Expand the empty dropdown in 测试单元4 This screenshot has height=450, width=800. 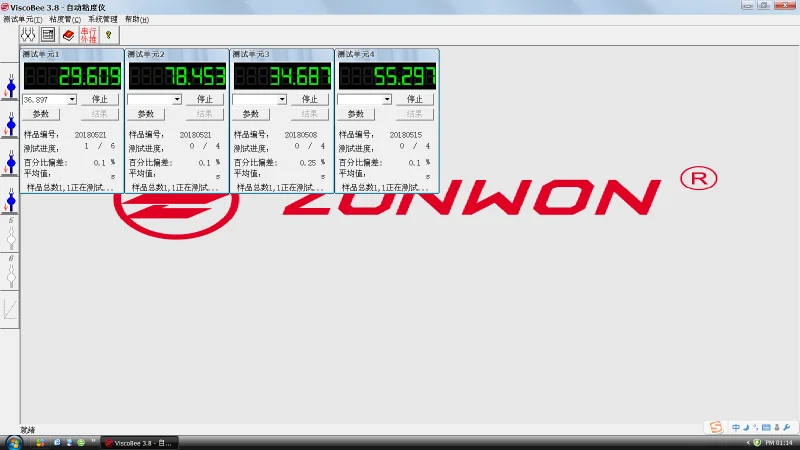coord(387,99)
